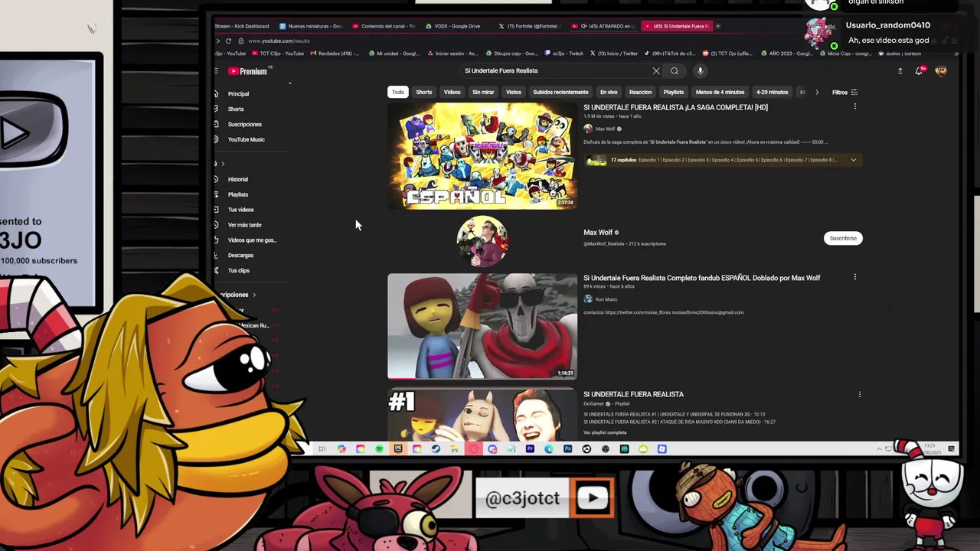
Task: Click the Completo fandub ESPAÑOL video title
Action: coord(701,278)
